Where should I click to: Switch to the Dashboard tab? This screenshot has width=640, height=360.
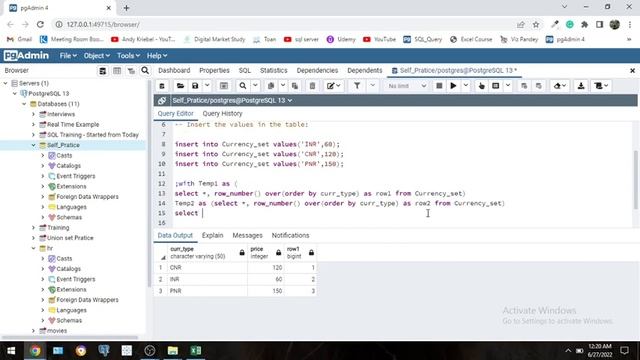(174, 71)
